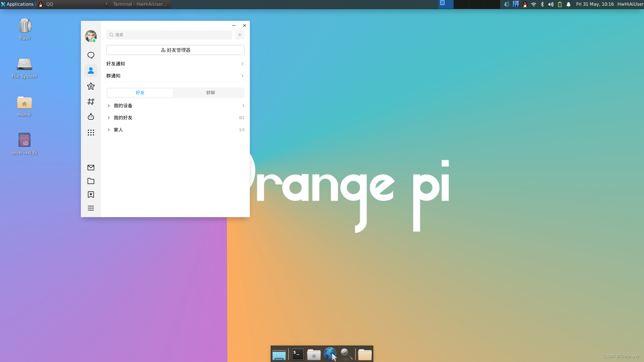The height and width of the screenshot is (362, 644).
Task: Open the reserved_fs SD card icon
Action: (x=24, y=144)
